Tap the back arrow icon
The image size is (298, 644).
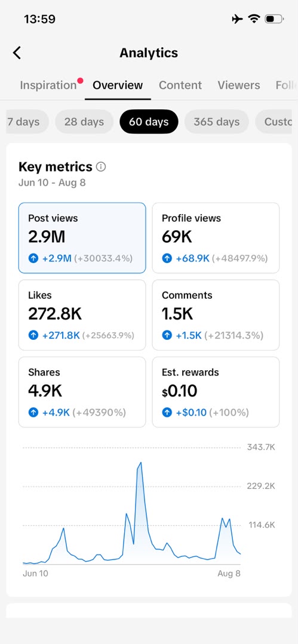[x=17, y=53]
